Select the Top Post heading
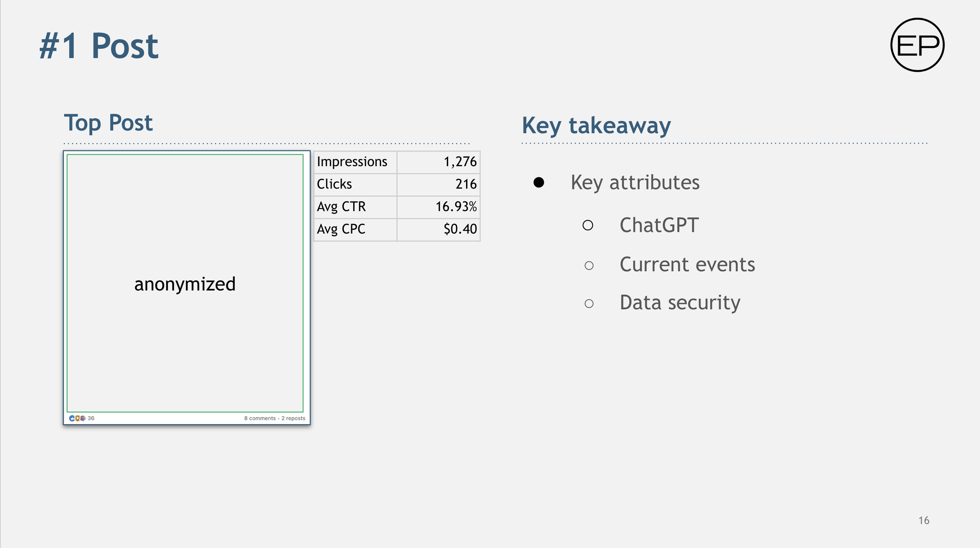The height and width of the screenshot is (548, 980). [x=108, y=123]
